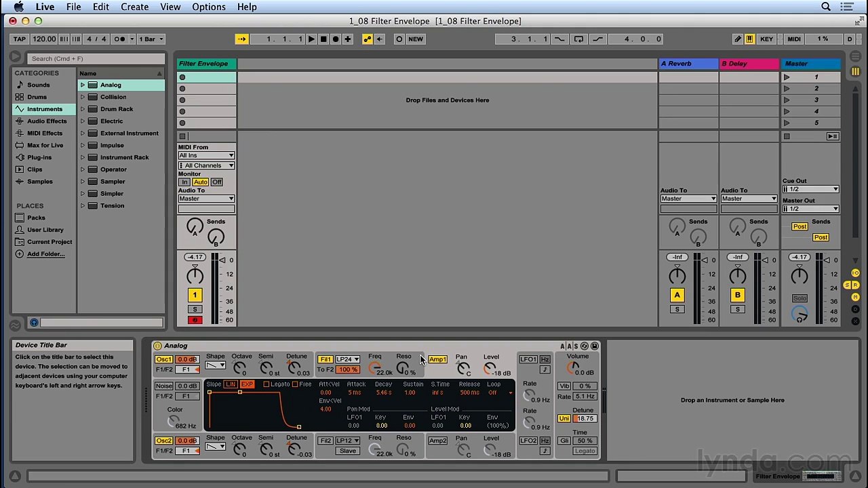Screen dimensions: 868x488
Task: Select the EXP slope button
Action: pos(247,385)
